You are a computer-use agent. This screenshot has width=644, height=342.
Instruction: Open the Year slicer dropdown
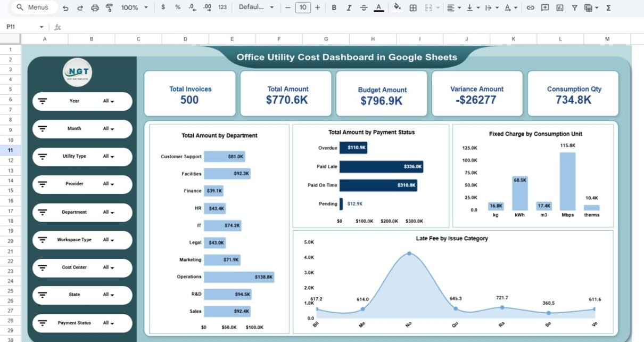tap(109, 101)
